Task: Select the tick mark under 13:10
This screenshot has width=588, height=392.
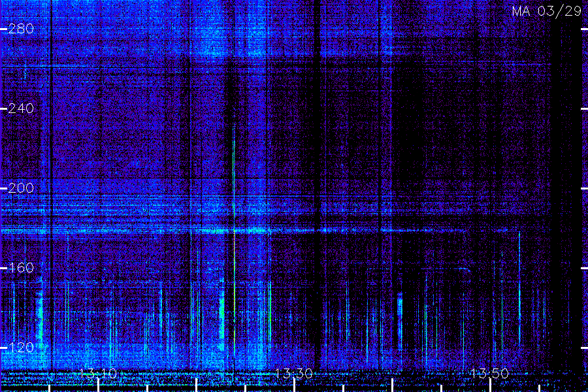Action: (x=98, y=385)
